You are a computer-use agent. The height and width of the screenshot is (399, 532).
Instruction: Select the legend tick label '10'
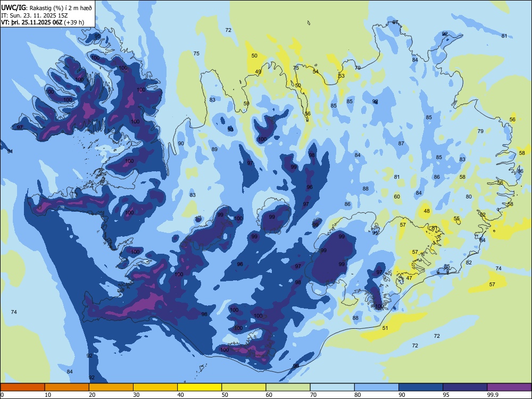click(x=48, y=395)
